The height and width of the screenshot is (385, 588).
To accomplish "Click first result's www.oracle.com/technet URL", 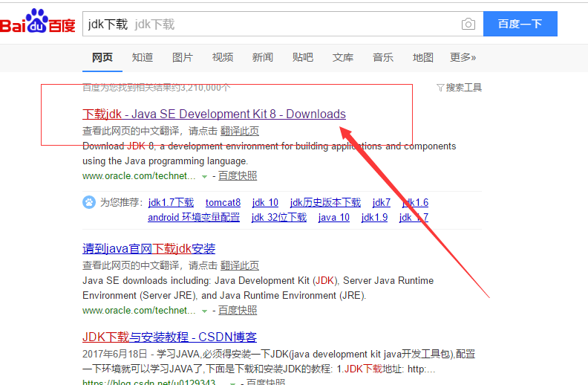I will pos(139,175).
